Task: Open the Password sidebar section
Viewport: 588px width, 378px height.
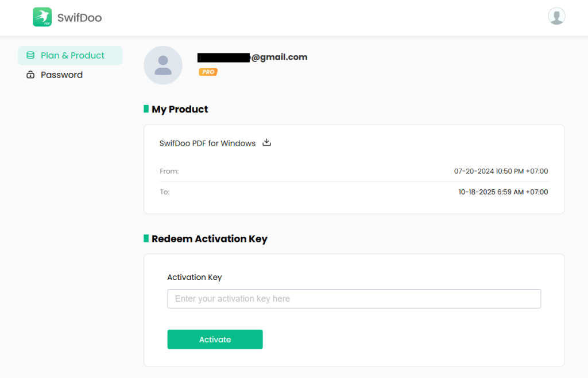Action: [61, 75]
